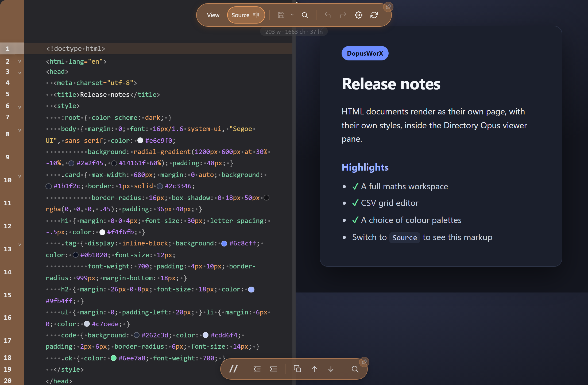Open find from the bottom toolbar
Viewport: 588px width, 385px height.
click(355, 369)
